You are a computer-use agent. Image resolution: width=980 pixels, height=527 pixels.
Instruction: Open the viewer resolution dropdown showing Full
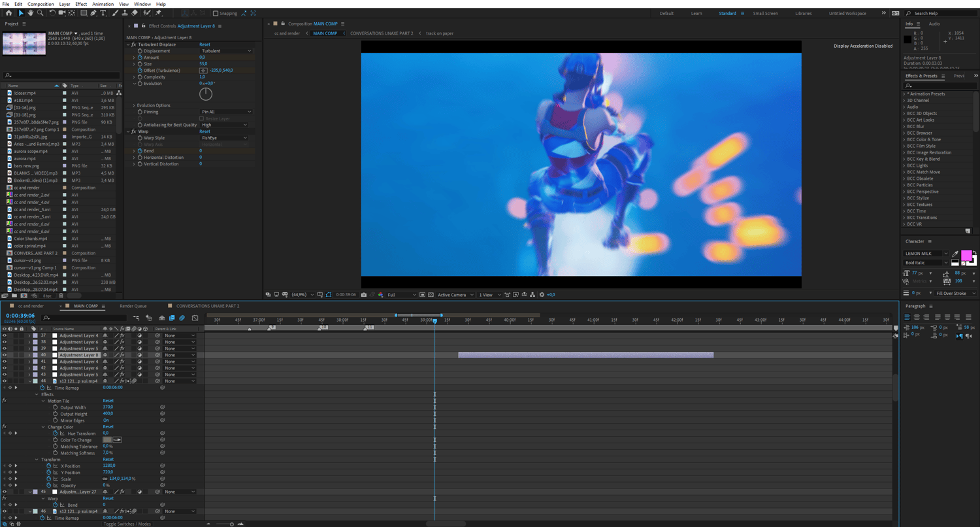pyautogui.click(x=401, y=295)
